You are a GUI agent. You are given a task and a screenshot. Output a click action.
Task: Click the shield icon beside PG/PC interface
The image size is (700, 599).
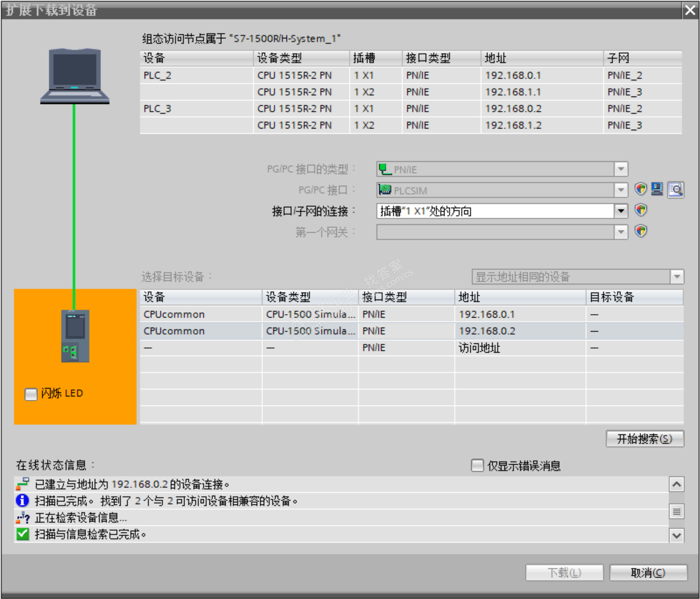(640, 189)
